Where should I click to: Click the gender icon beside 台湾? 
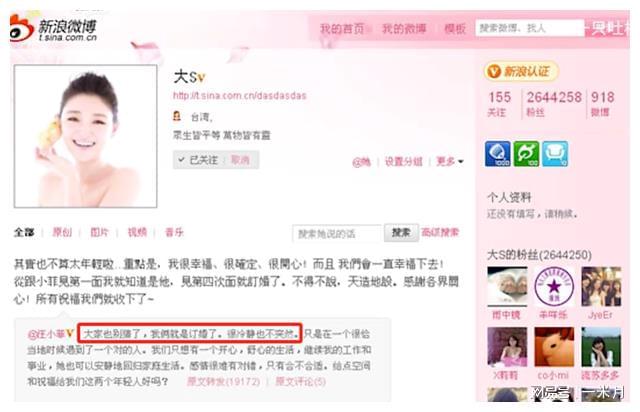coord(177,116)
